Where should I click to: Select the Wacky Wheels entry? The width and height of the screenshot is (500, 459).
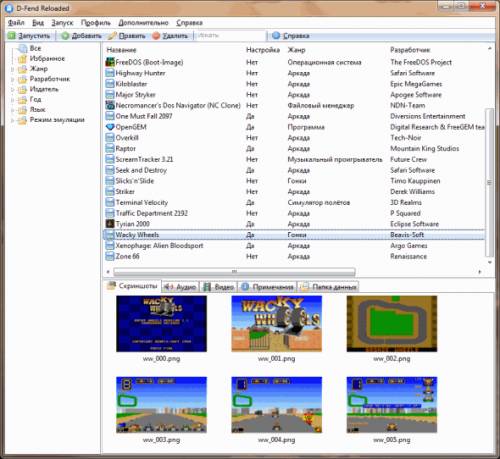point(294,235)
